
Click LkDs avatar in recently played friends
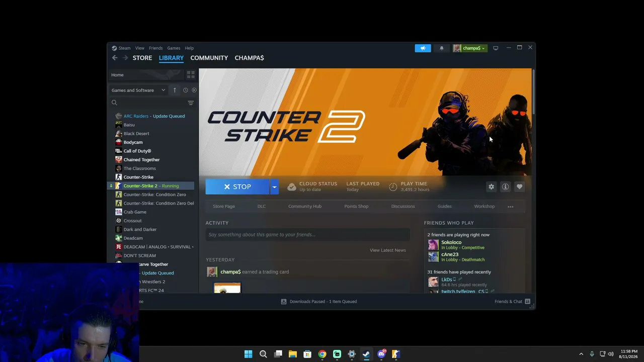pos(433,282)
